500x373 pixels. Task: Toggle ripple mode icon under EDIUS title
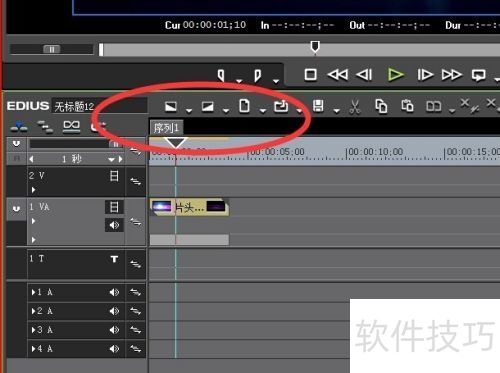[45, 127]
